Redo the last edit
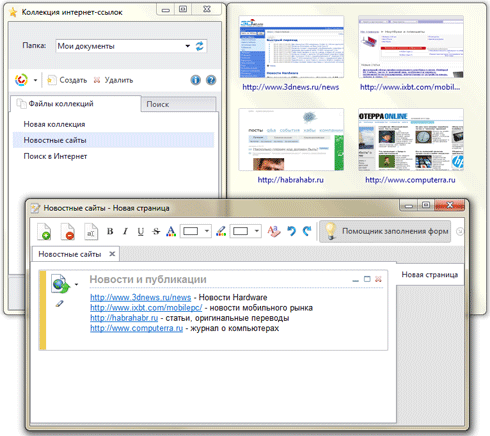The width and height of the screenshot is (490, 436). (x=307, y=231)
